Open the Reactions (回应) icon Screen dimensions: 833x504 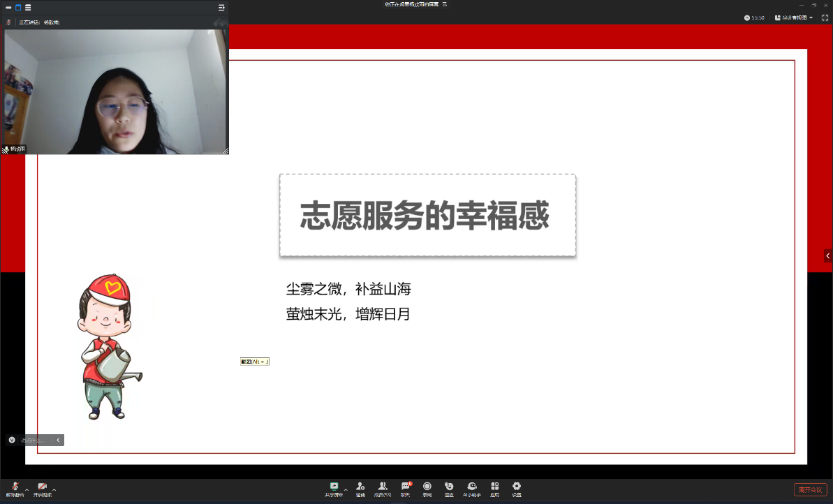[449, 488]
